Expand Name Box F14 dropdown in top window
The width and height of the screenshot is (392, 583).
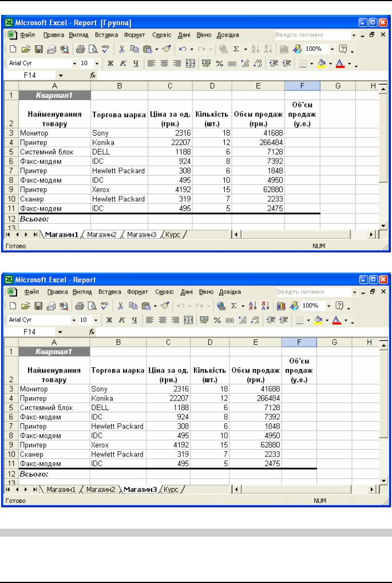click(61, 76)
